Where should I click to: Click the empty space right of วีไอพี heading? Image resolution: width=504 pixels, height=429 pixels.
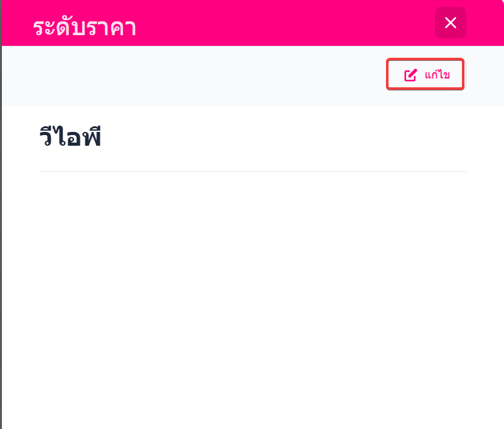282,138
